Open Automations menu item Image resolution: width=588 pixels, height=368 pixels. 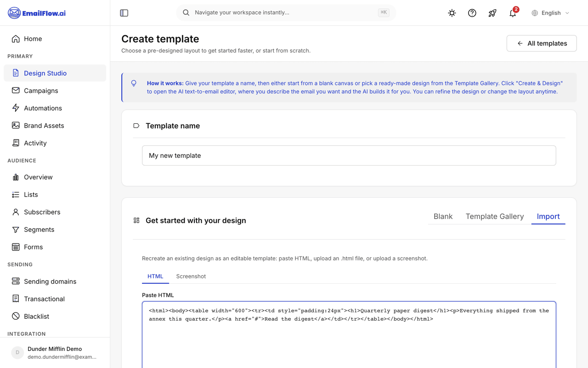55,108
